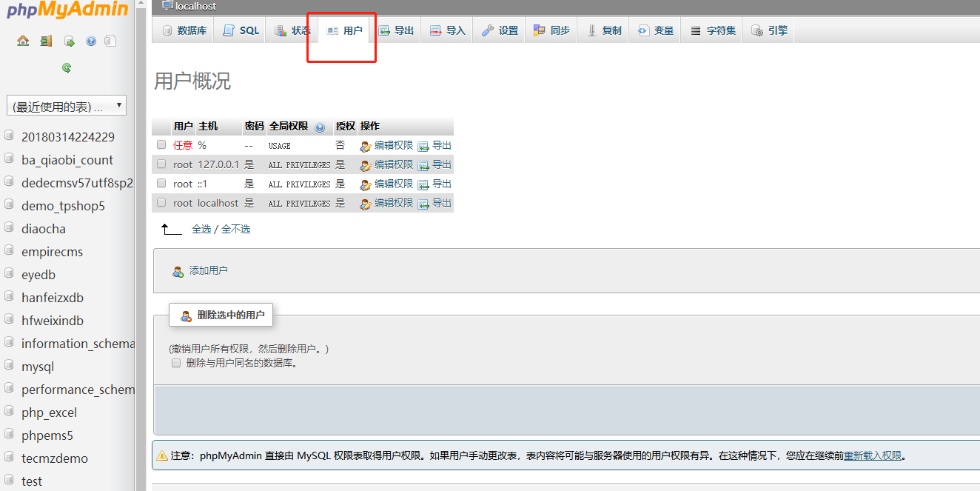Open the 导出 tab
This screenshot has width=980, height=491.
click(x=395, y=30)
